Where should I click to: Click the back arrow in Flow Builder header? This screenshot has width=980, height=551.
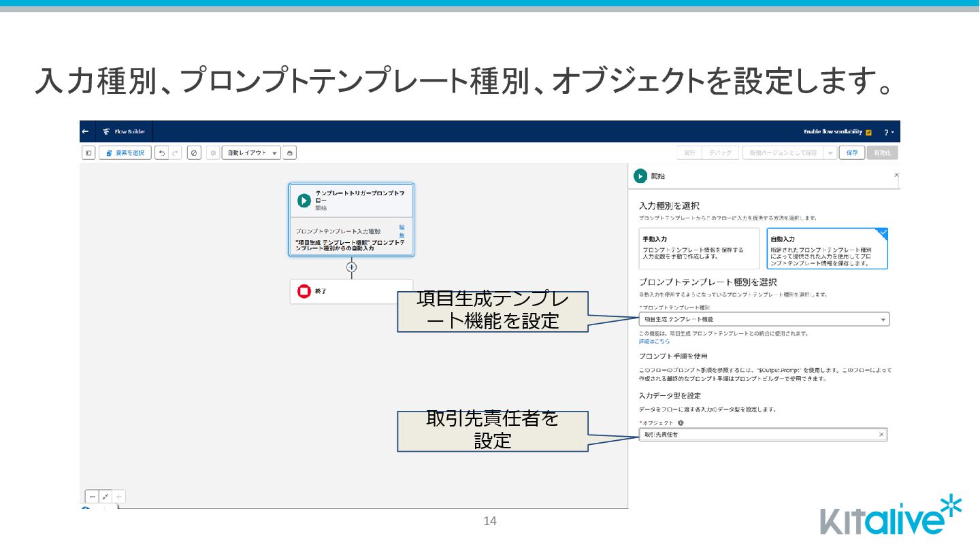[x=85, y=131]
